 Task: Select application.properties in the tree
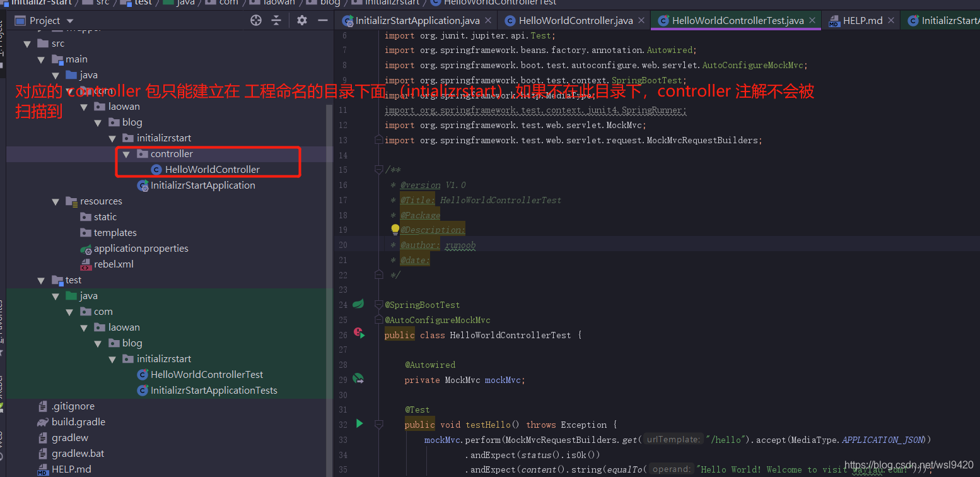(141, 249)
